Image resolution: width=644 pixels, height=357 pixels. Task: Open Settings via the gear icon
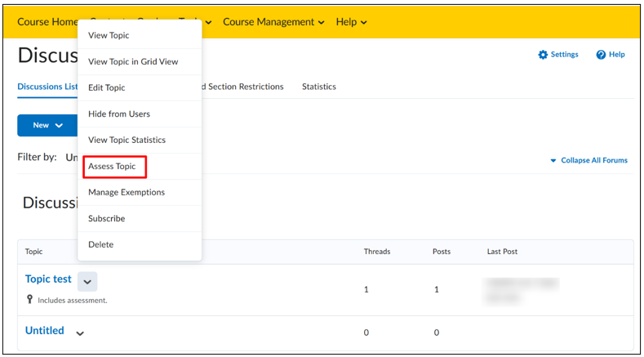[543, 55]
